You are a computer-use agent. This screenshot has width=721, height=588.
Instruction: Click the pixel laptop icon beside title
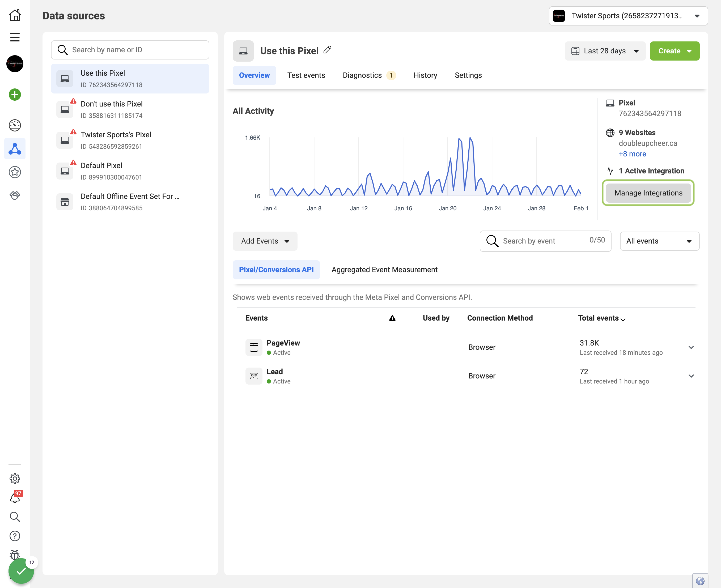243,51
